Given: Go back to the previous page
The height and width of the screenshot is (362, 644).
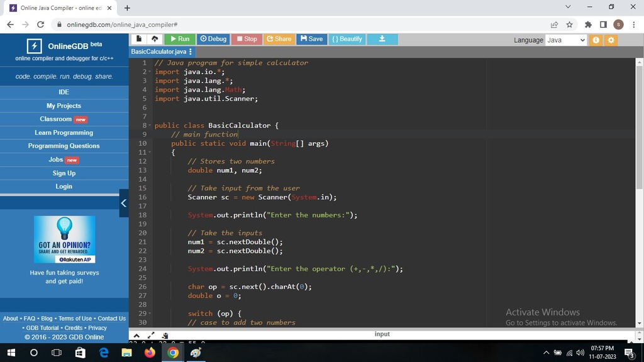Looking at the screenshot, I should (x=10, y=25).
